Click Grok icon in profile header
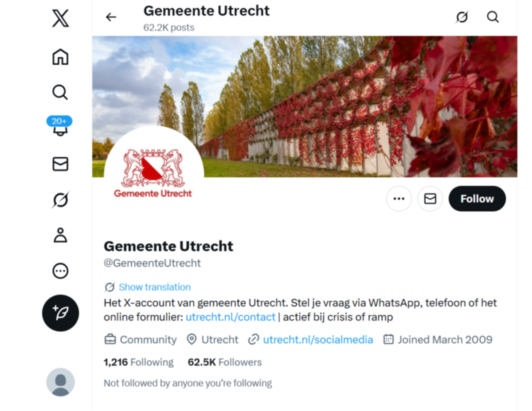Viewport: 532px width, 411px height. pos(462,17)
